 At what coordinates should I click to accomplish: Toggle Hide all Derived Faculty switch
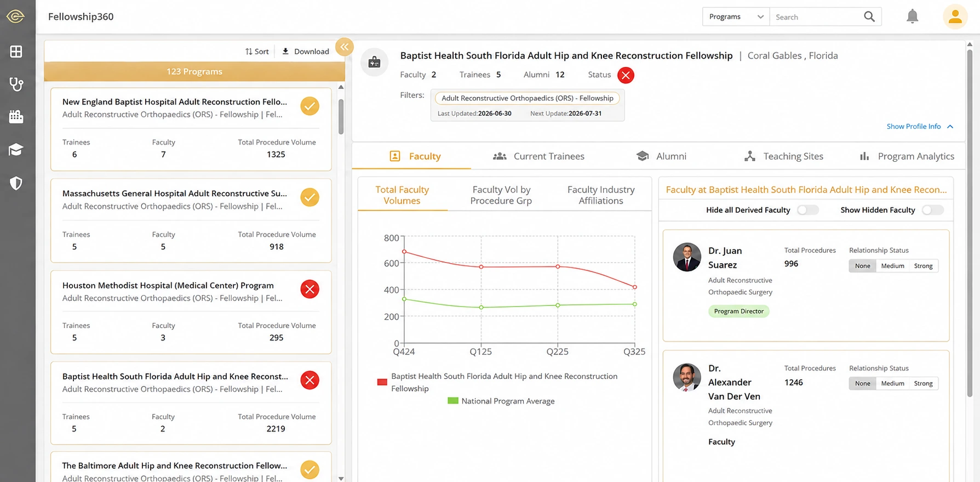click(x=807, y=210)
